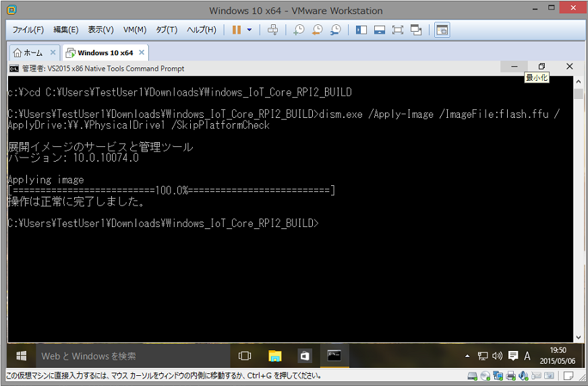
Task: Open the snapshot manager icon
Action: click(x=335, y=30)
